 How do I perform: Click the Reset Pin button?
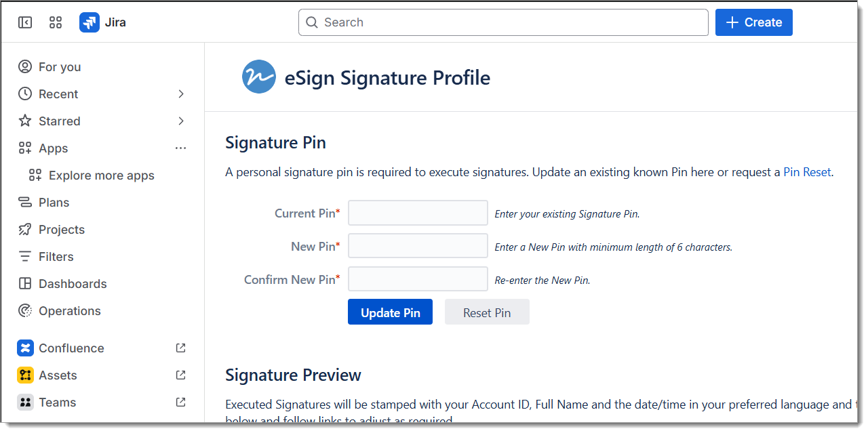point(487,312)
